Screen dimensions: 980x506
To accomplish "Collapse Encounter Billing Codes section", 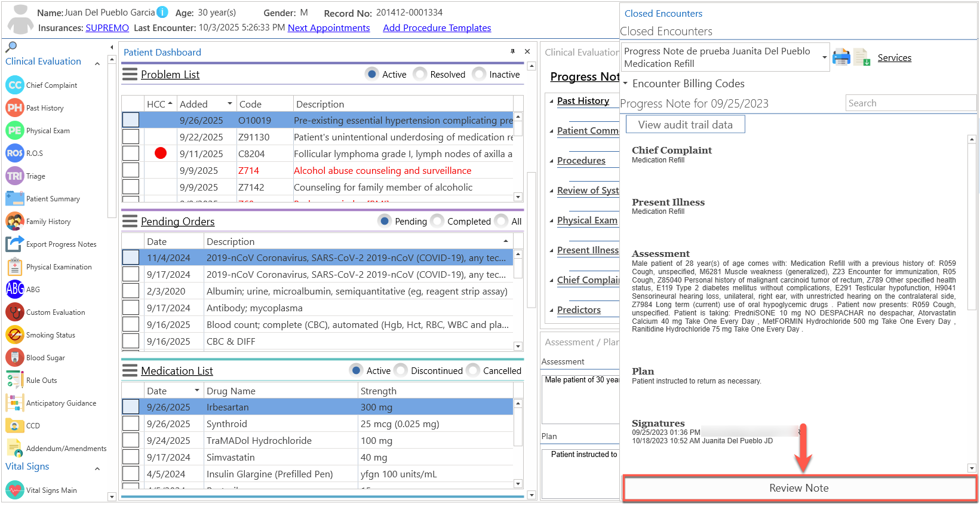I will 625,84.
